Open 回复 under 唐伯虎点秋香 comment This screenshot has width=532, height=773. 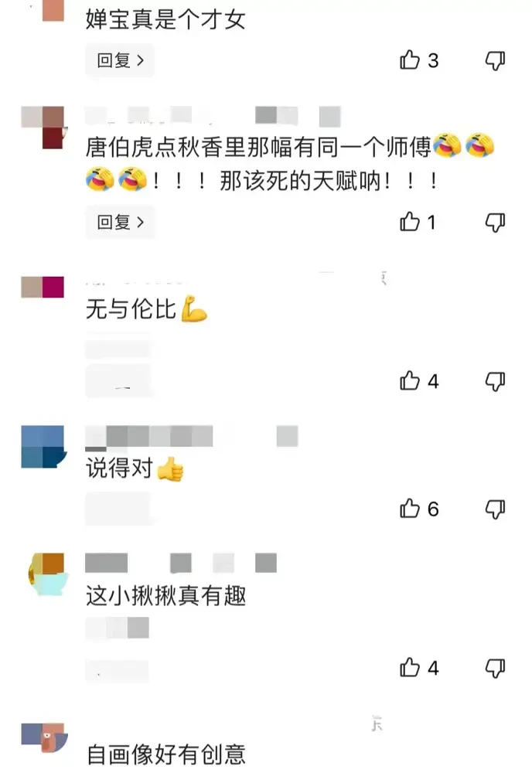click(120, 222)
